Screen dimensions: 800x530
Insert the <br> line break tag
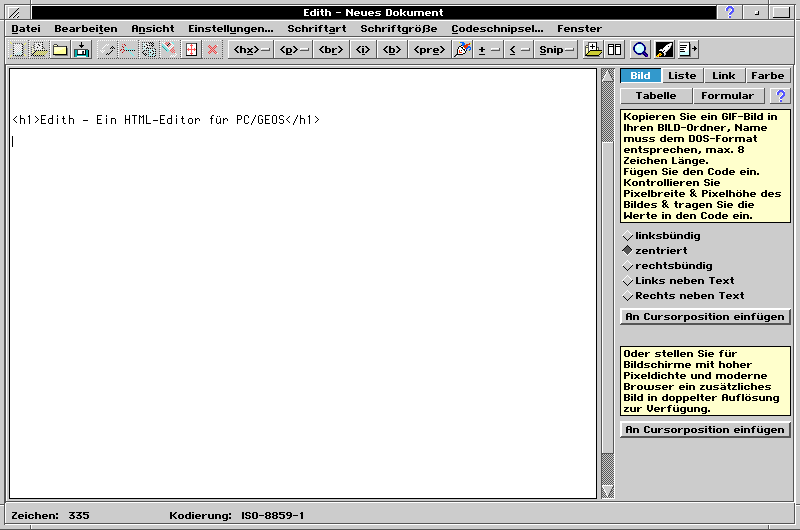pyautogui.click(x=330, y=49)
